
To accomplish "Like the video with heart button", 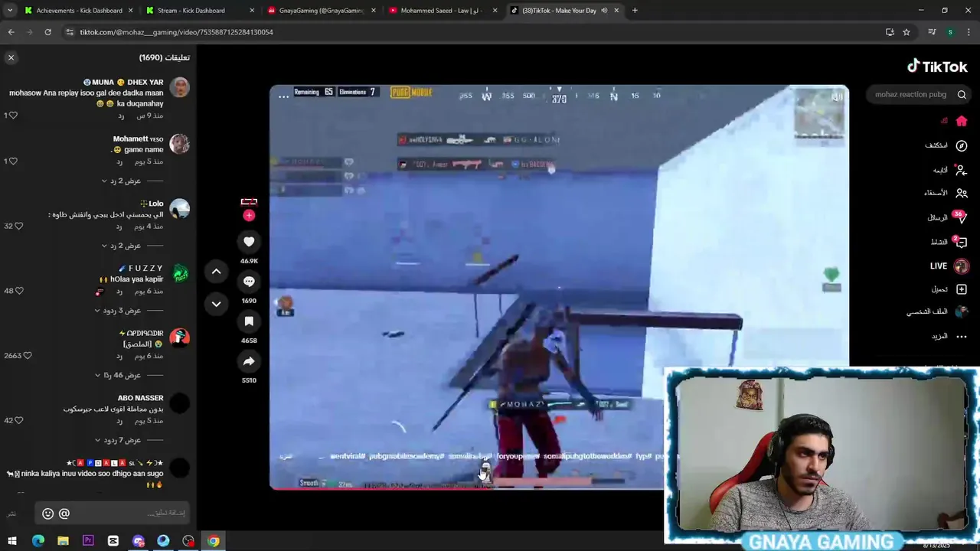I will 249,242.
